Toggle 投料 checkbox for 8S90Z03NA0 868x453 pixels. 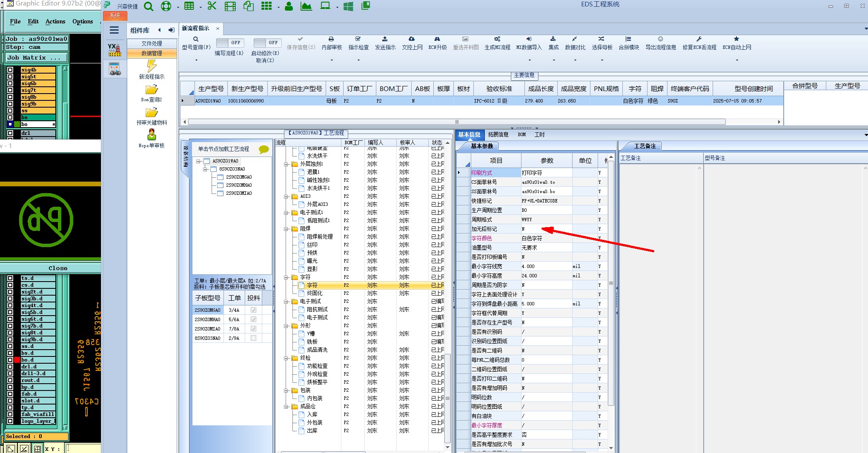coord(254,338)
